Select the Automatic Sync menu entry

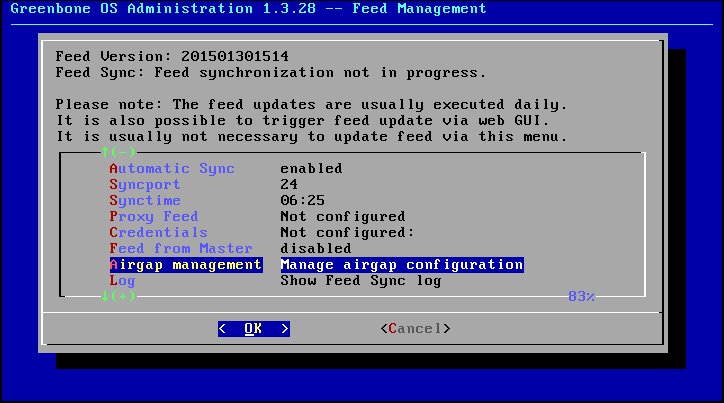point(172,168)
